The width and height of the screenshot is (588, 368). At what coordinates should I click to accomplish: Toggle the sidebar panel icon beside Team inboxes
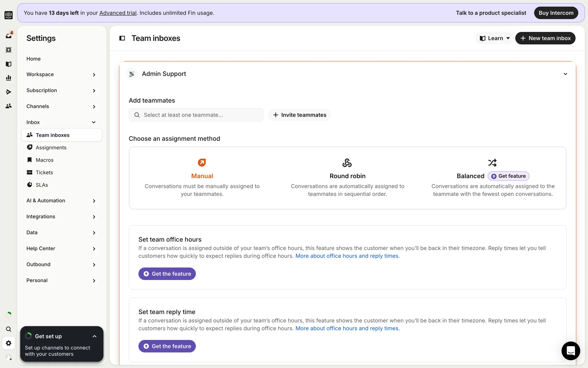pos(122,38)
